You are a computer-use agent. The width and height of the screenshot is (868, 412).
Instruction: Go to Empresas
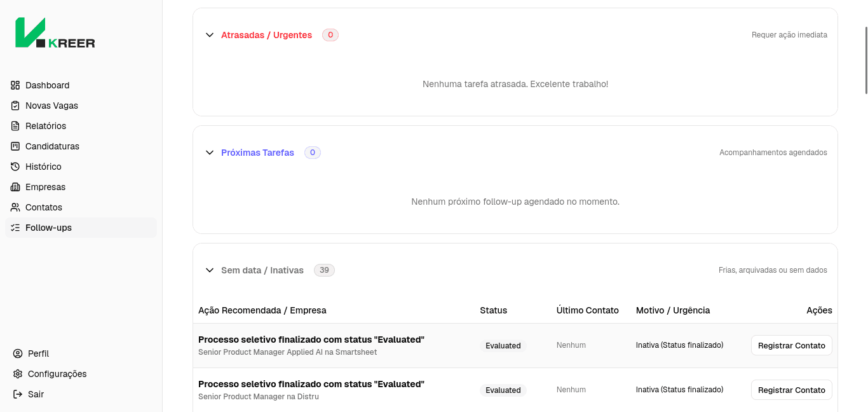point(81,187)
